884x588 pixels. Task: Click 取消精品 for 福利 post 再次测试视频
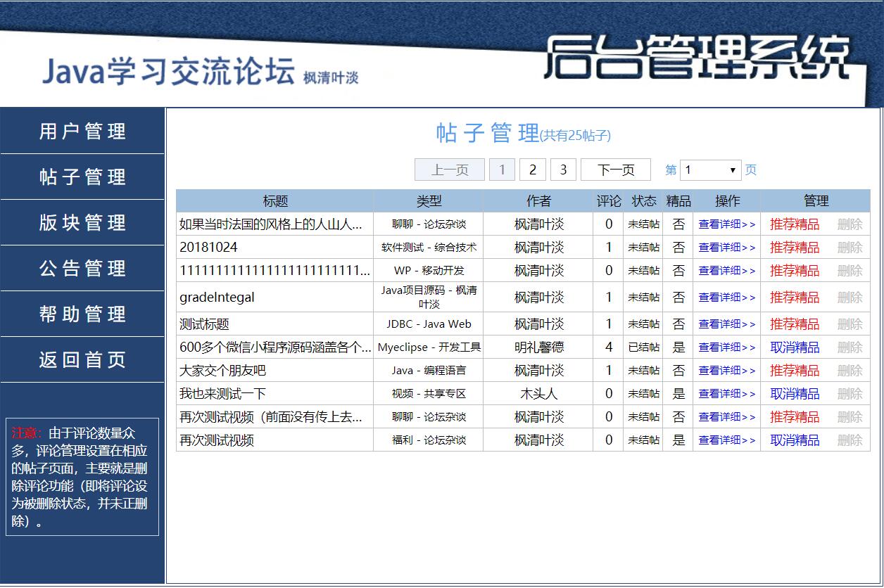795,440
